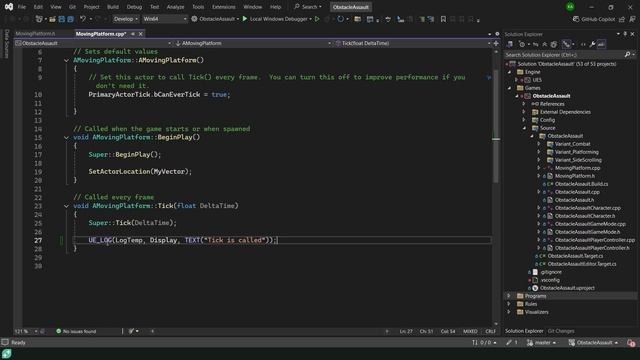
Task: Open the Win64 platform dropdown
Action: tap(164, 19)
